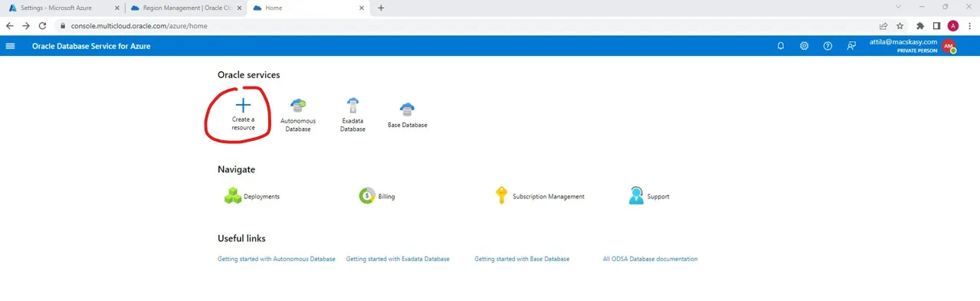980x301 pixels.
Task: Open the feedback icon in header
Action: (851, 46)
